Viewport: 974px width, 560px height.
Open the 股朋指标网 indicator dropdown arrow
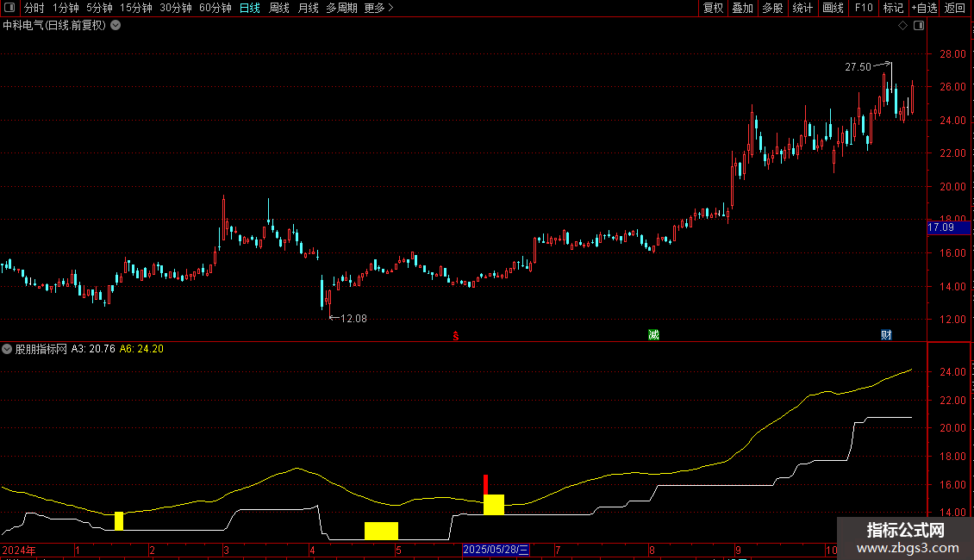pos(7,349)
